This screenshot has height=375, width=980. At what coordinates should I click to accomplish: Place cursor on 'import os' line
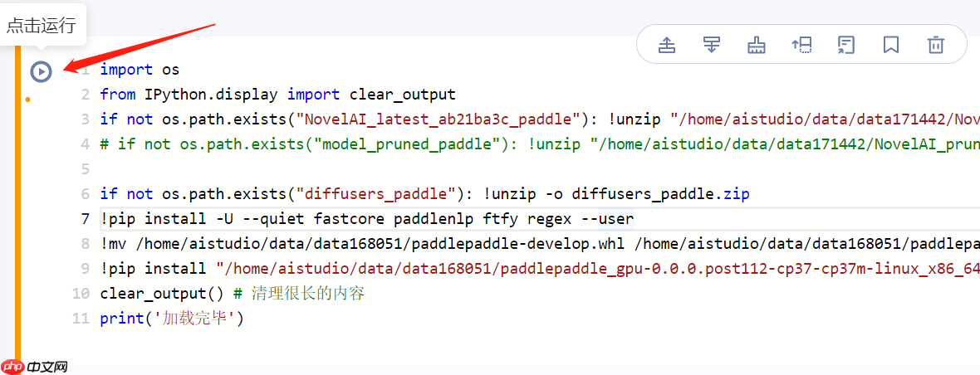point(140,70)
